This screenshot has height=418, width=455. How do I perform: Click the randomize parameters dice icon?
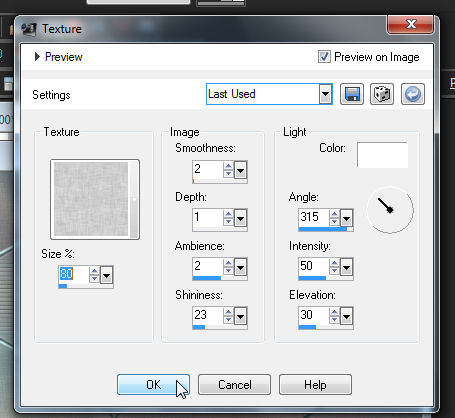click(382, 94)
